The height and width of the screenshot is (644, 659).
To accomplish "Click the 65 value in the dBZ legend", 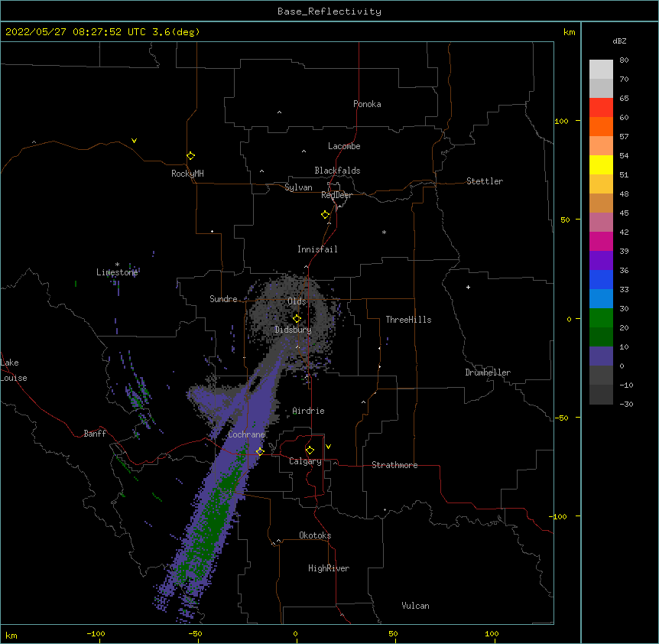I will (x=624, y=98).
